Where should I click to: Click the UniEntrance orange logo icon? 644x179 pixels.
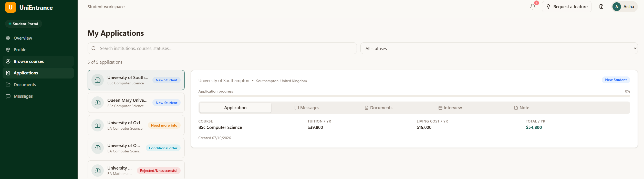[x=11, y=7]
